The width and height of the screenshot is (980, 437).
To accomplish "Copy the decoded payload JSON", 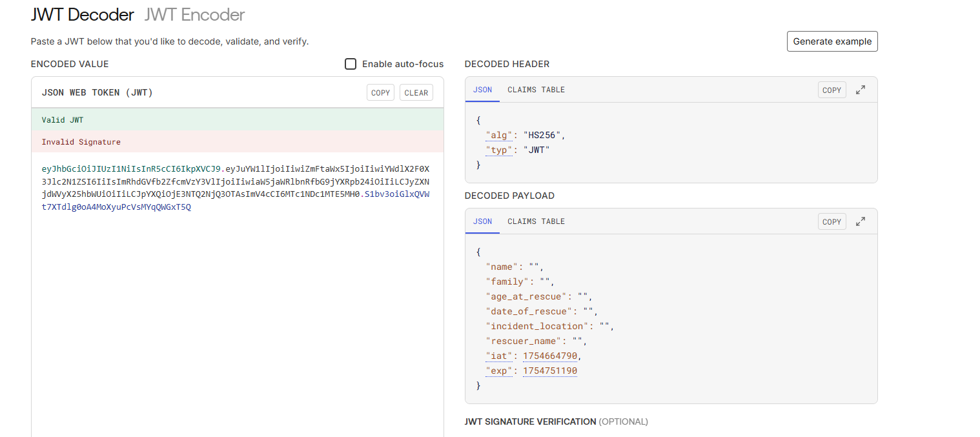I will 832,221.
